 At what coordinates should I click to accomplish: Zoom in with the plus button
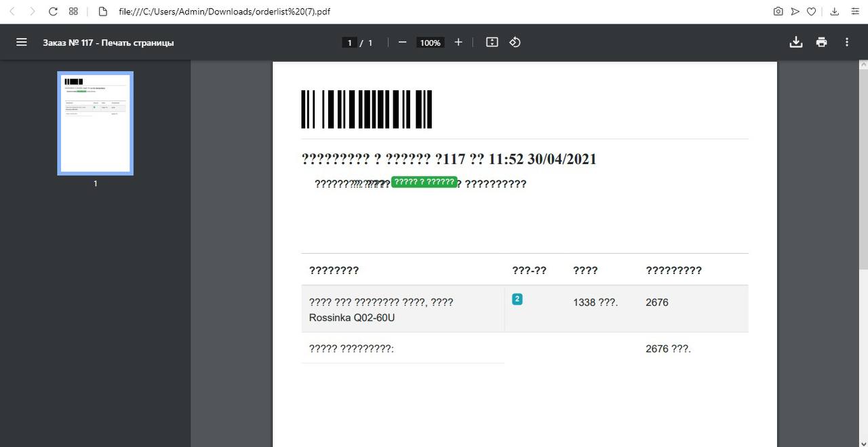458,42
